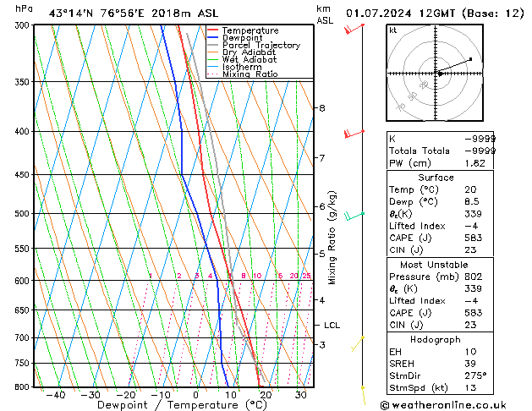Click the Most Unstable section heading
This screenshot has height=411, width=532.
coord(434,265)
